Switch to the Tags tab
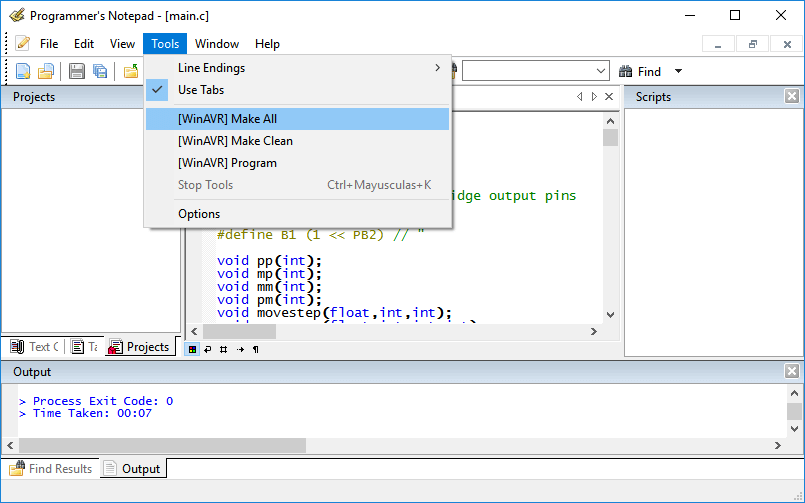Image resolution: width=805 pixels, height=503 pixels. (x=85, y=347)
